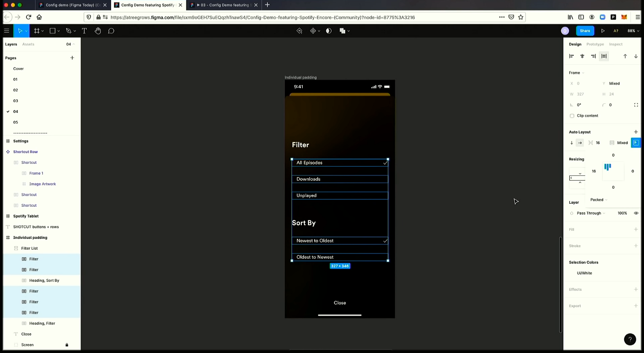Add a Fill with the plus button

636,229
